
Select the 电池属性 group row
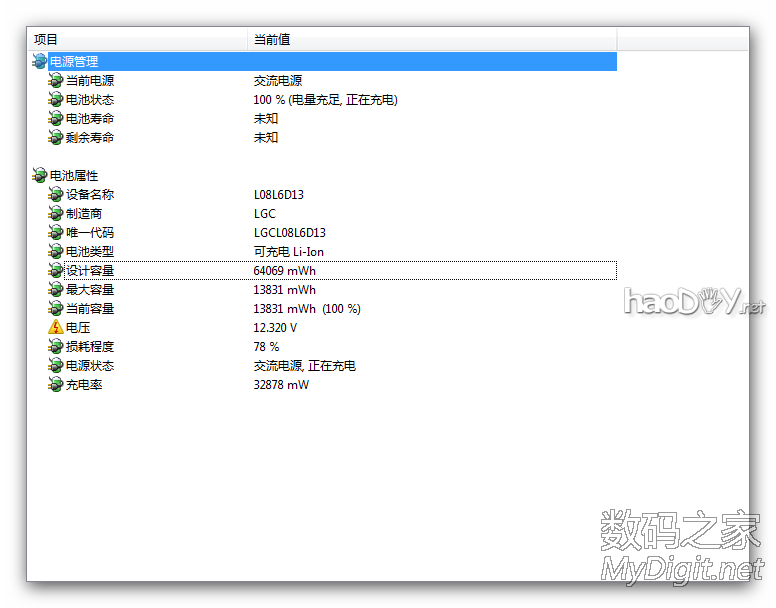(74, 176)
